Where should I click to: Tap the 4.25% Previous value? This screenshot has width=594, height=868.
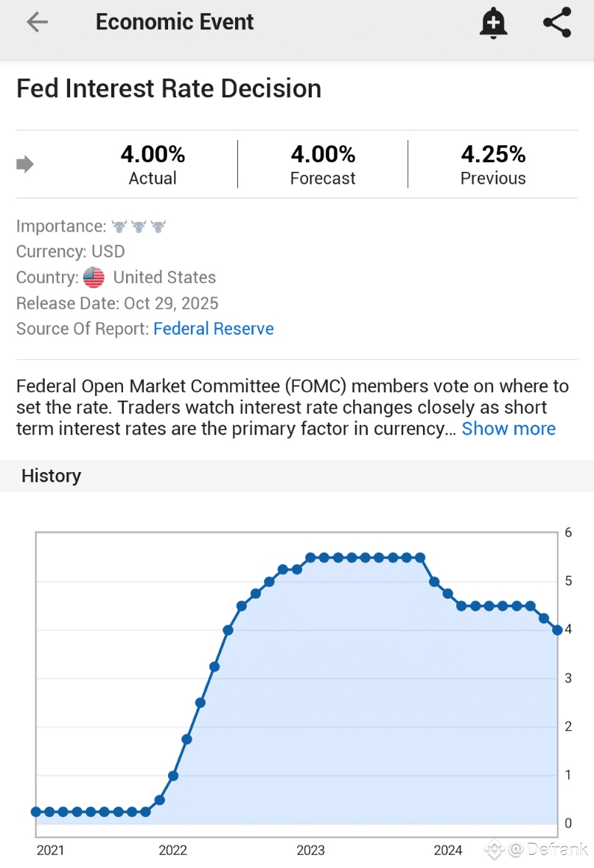coord(493,154)
